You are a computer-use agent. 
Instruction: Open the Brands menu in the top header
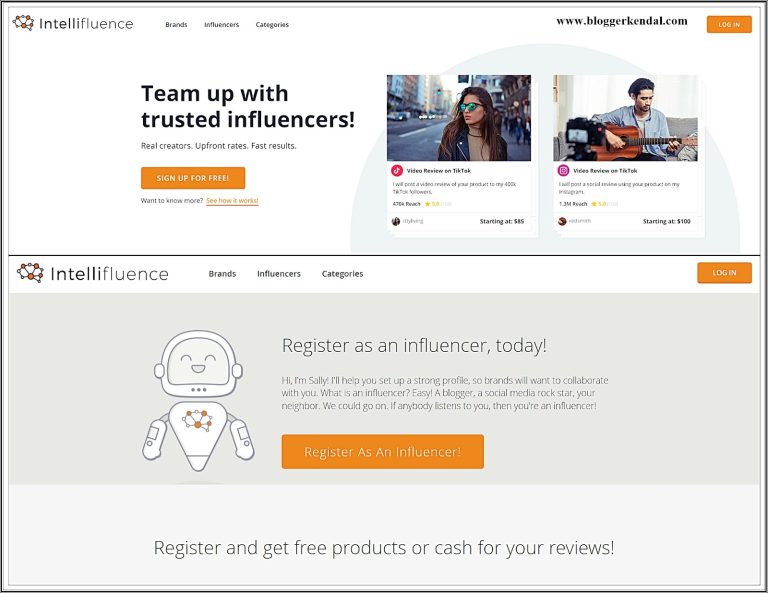click(x=176, y=24)
